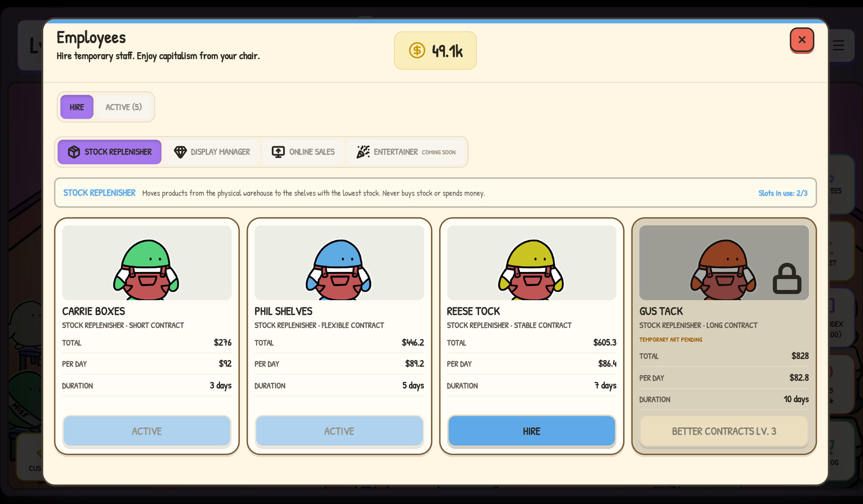
Task: Click Better Contracts Lv. 3 button
Action: (724, 431)
